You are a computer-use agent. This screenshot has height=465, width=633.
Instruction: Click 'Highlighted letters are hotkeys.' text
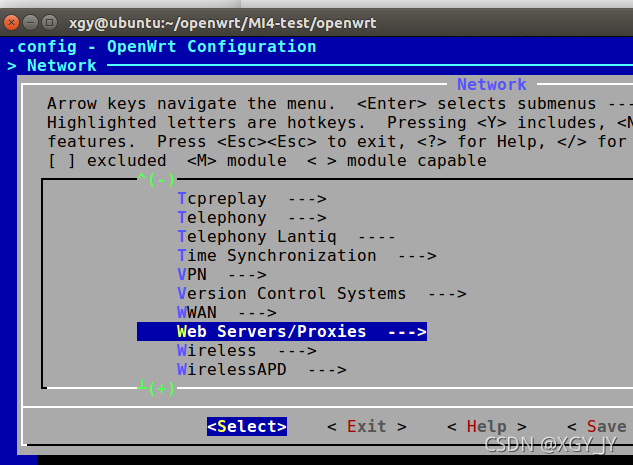[x=206, y=123]
